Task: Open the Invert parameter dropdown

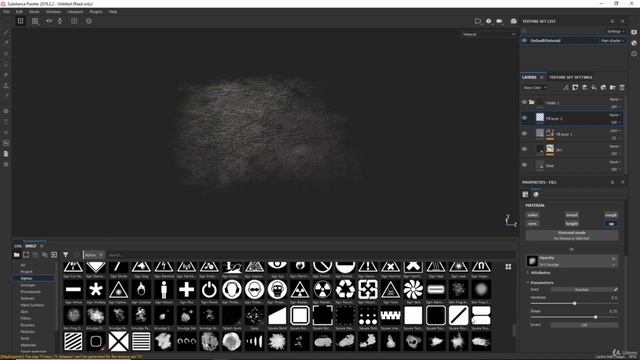Action: [584, 325]
